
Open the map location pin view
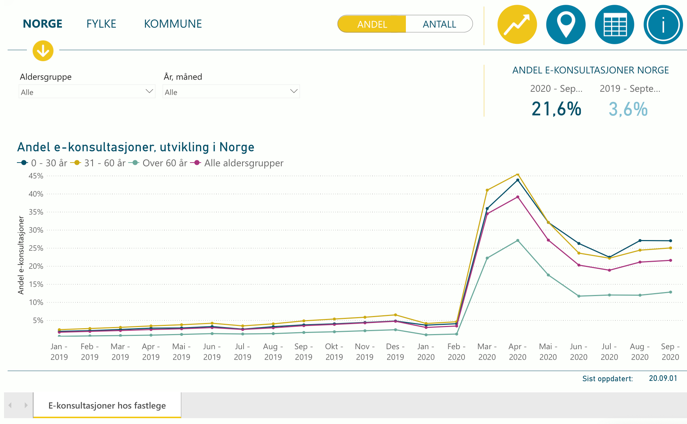[x=565, y=25]
